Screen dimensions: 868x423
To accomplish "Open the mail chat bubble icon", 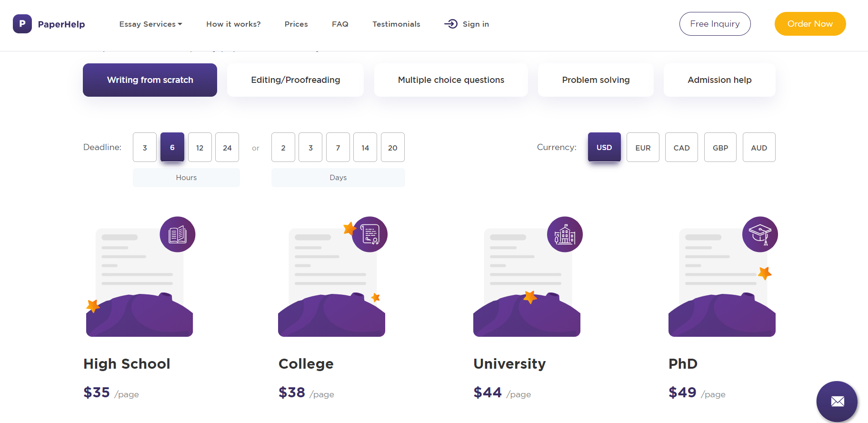I will coord(837,402).
